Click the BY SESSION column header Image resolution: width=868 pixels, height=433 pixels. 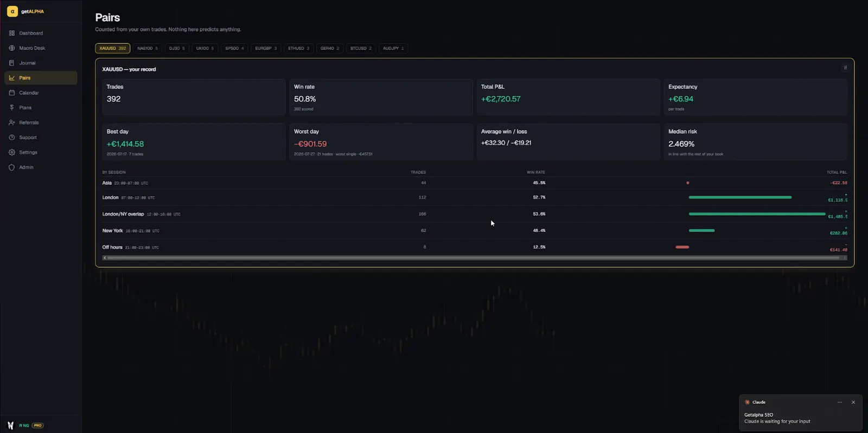114,172
